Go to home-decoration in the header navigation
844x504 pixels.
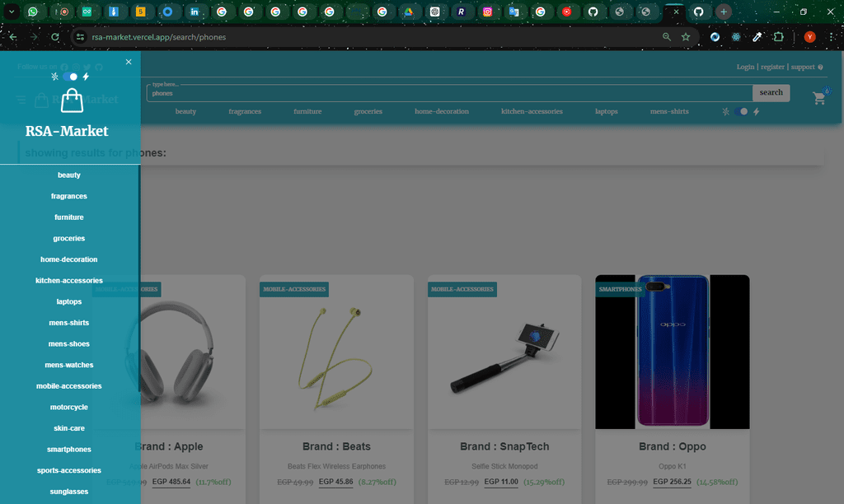(x=442, y=111)
